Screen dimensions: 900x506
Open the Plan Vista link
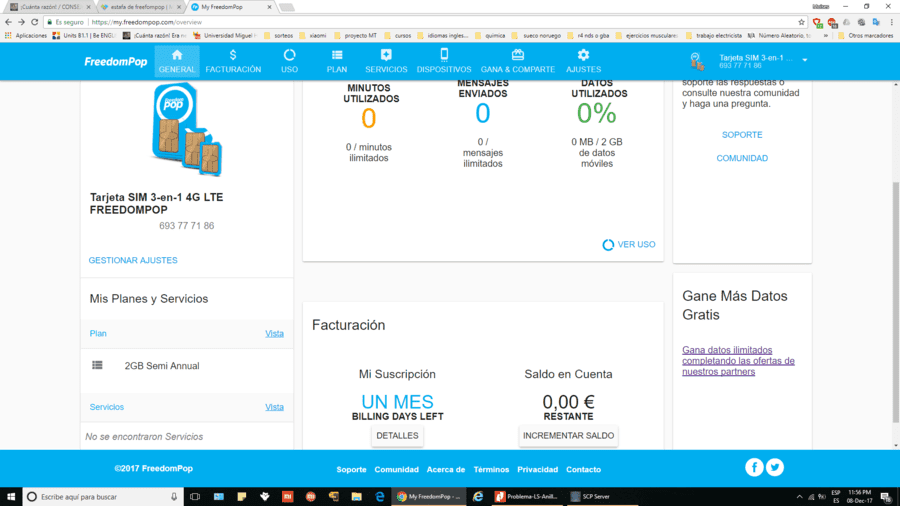click(x=274, y=333)
